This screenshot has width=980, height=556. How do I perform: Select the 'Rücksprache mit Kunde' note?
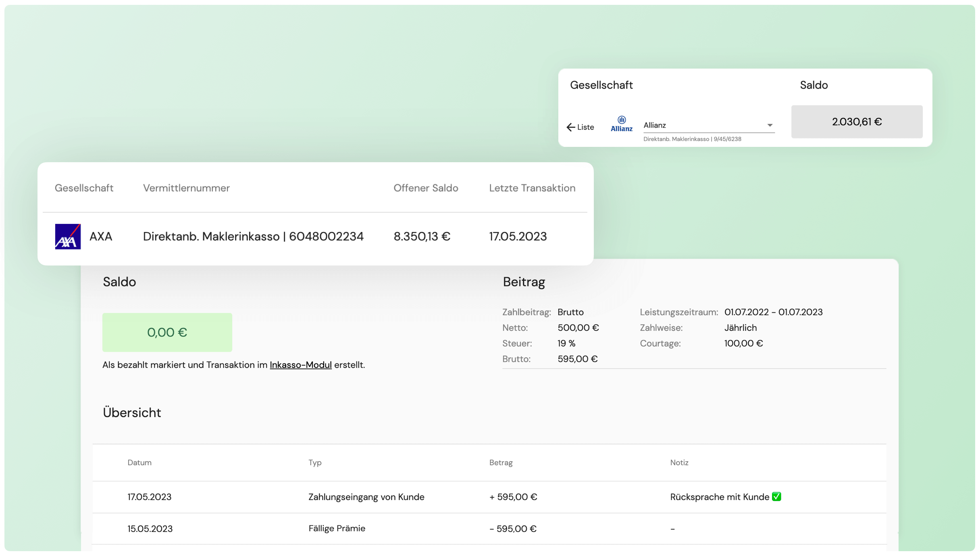(x=720, y=497)
